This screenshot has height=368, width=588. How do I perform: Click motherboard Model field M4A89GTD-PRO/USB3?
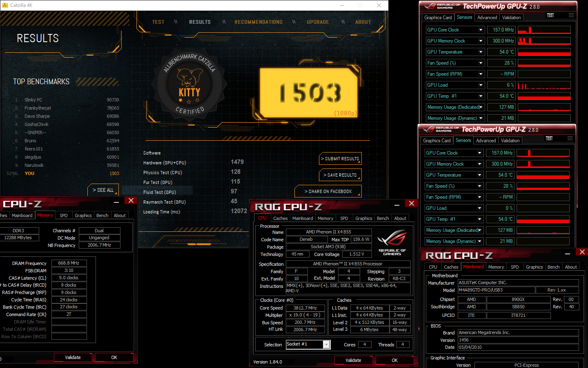[x=496, y=290]
